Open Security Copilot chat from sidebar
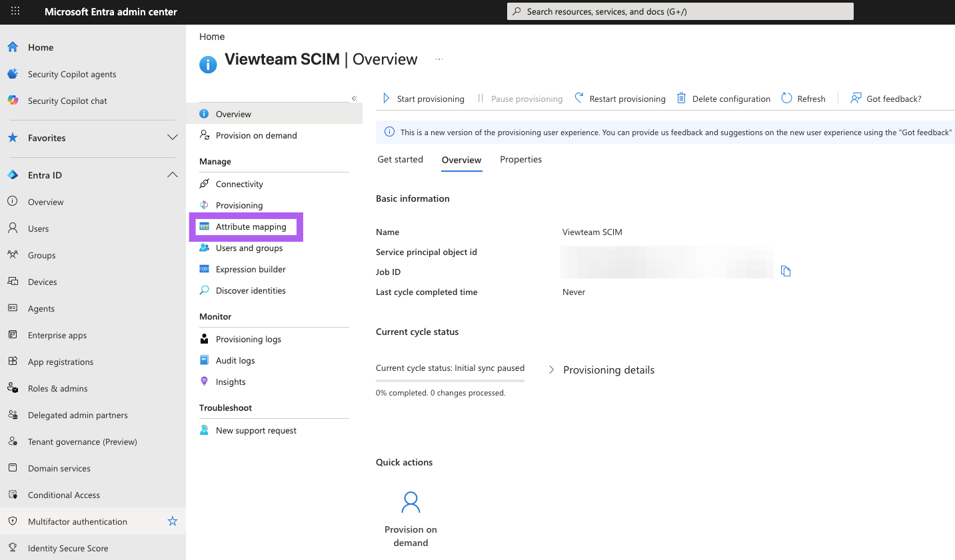Image resolution: width=955 pixels, height=560 pixels. click(x=67, y=101)
